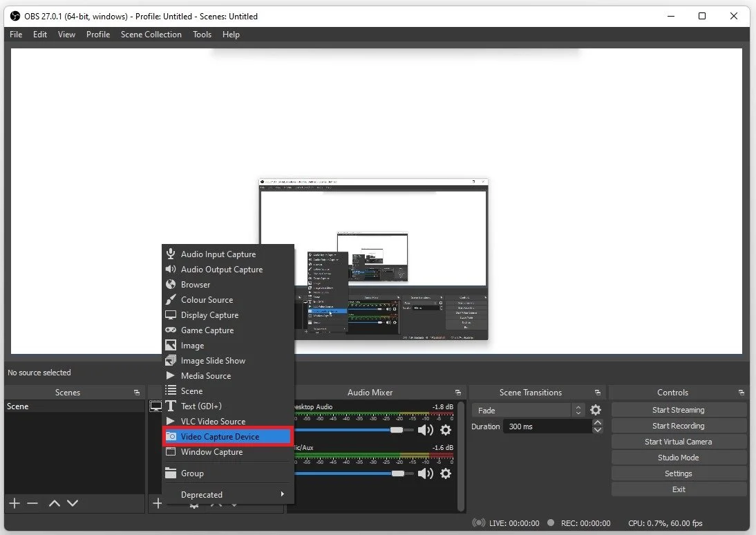756x535 pixels.
Task: Pick Colour Source in the menu
Action: click(227, 299)
